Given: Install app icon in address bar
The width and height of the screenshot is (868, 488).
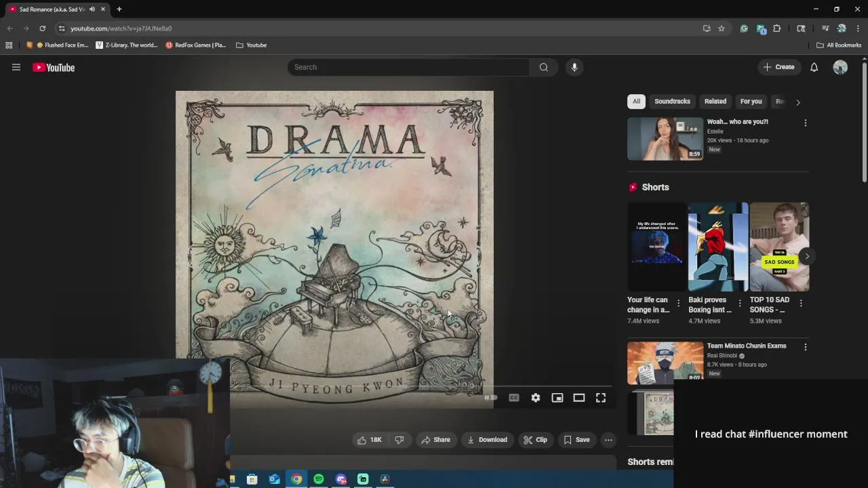Looking at the screenshot, I should point(707,28).
